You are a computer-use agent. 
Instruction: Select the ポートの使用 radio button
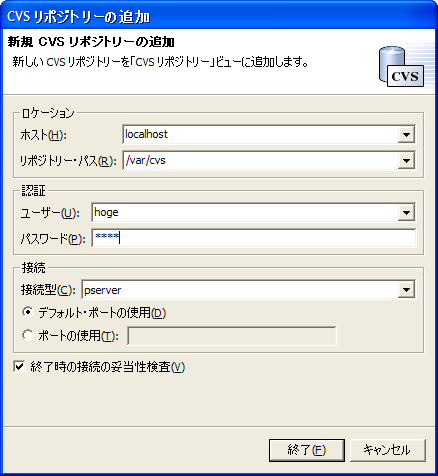[28, 335]
